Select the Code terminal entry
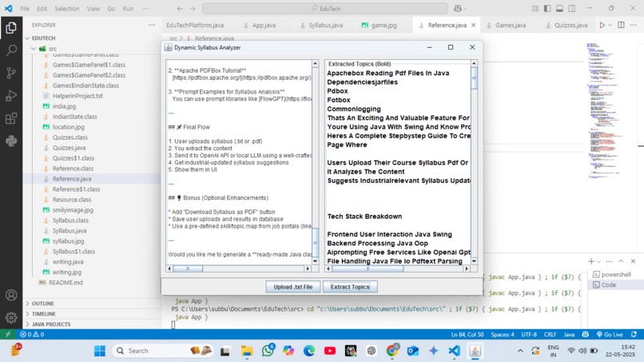Image resolution: width=644 pixels, height=362 pixels. [616, 284]
